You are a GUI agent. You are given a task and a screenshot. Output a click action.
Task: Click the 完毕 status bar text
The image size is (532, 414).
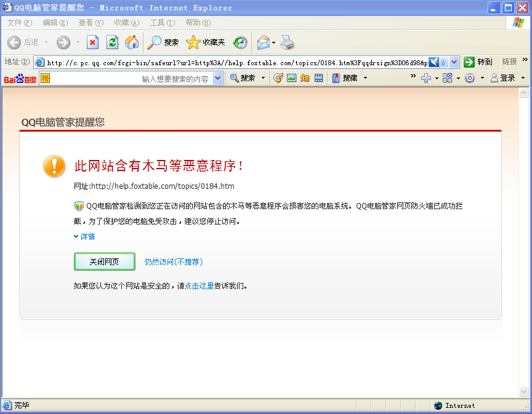22,405
